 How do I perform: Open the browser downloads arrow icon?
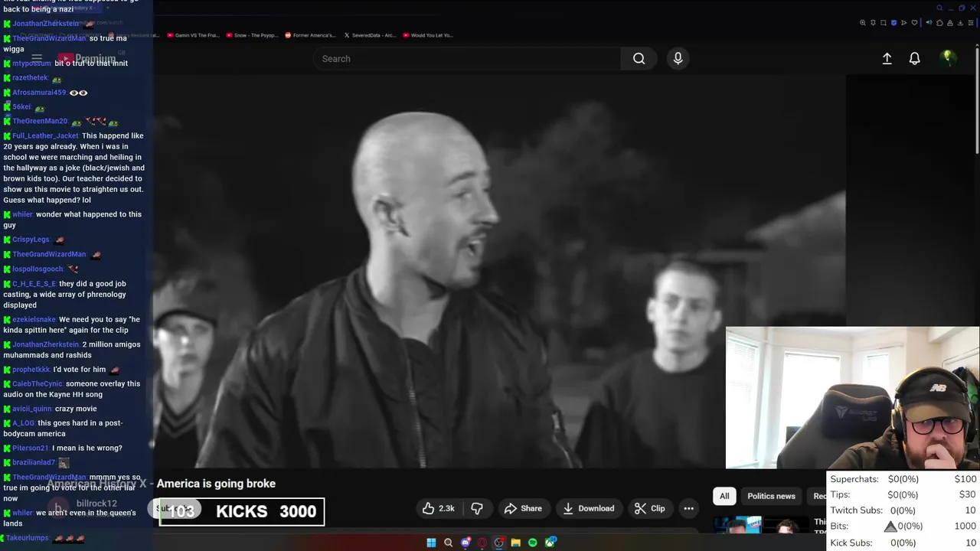pos(960,22)
